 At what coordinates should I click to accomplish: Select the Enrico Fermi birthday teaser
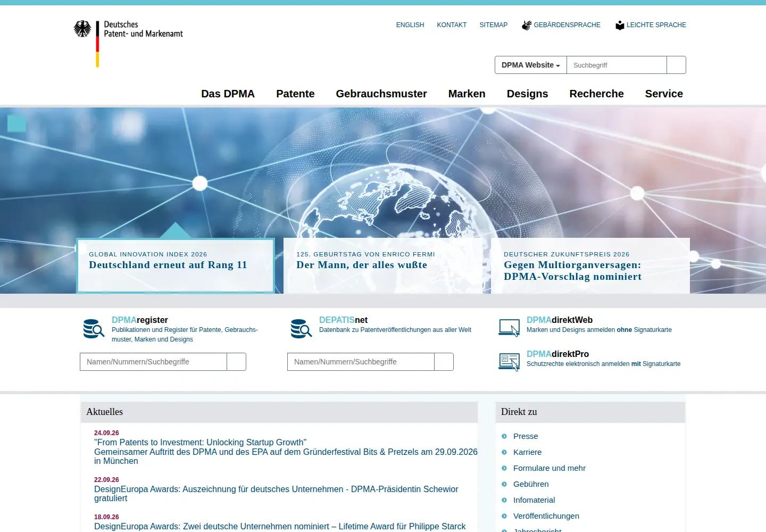[383, 265]
